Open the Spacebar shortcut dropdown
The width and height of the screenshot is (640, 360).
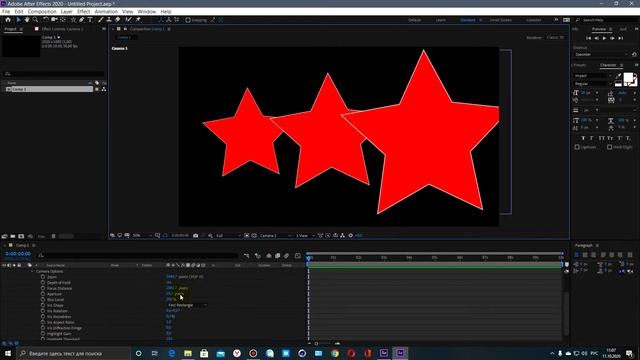click(601, 54)
